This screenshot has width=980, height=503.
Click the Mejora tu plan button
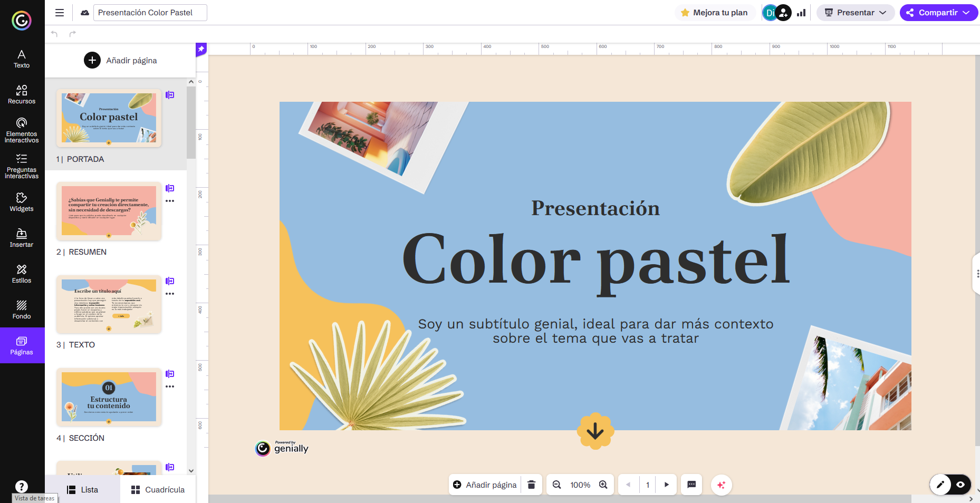[x=714, y=13]
